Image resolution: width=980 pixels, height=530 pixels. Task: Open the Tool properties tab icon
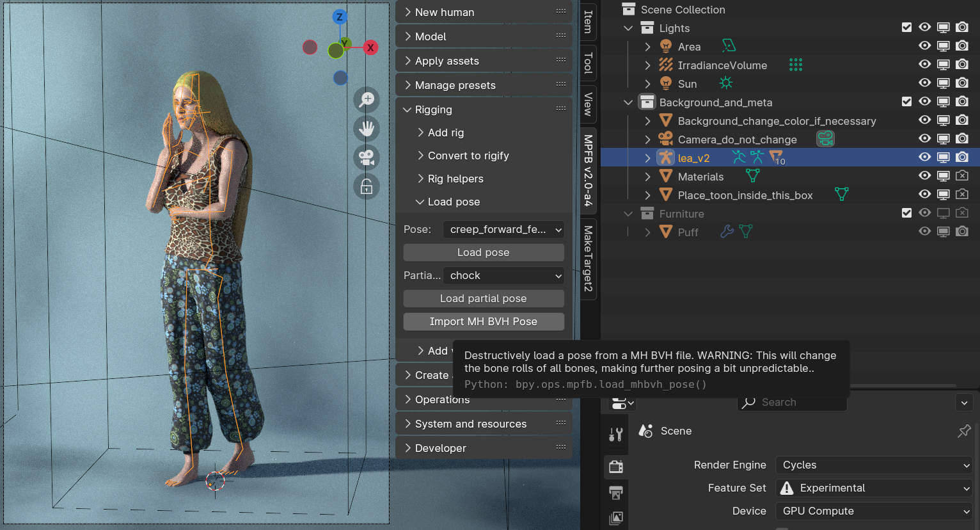[x=615, y=435]
